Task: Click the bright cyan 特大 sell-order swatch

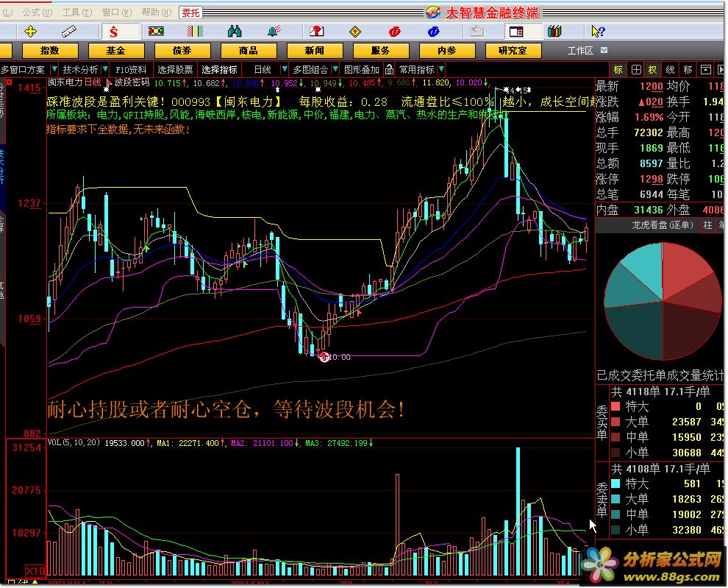Action: coord(615,483)
